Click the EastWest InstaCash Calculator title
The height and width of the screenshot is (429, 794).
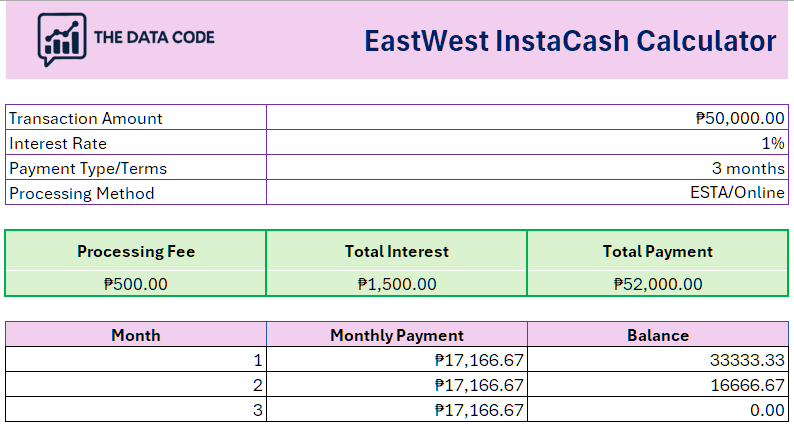(570, 41)
